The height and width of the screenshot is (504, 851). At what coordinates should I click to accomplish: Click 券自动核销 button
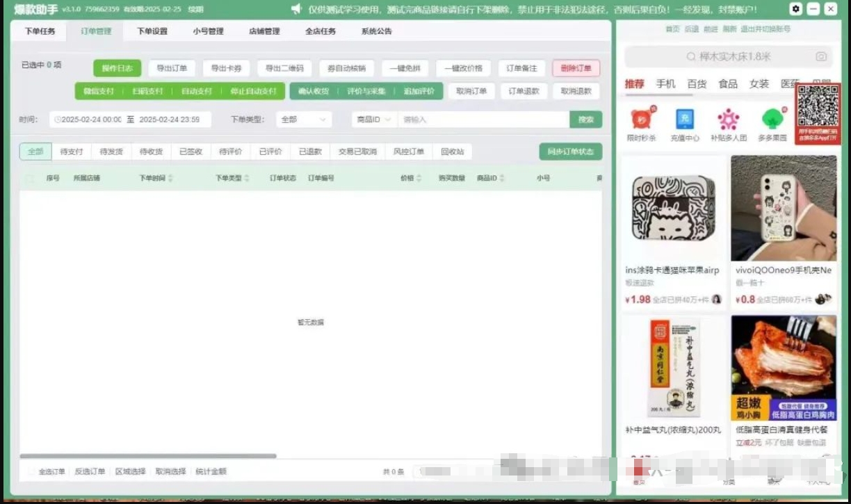[x=347, y=68]
